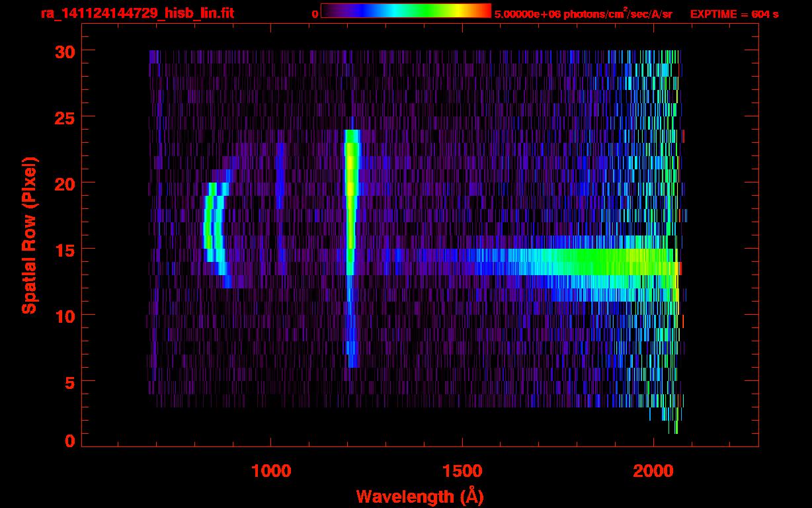Viewport: 812px width, 508px height.
Task: Click the y-axis tick label 15
Action: pyautogui.click(x=65, y=249)
